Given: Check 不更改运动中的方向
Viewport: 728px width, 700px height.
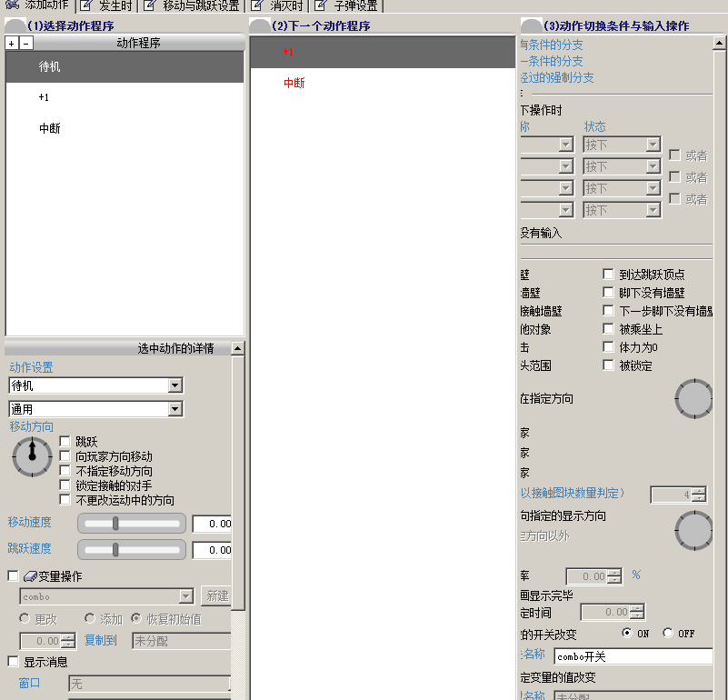Looking at the screenshot, I should [x=65, y=499].
